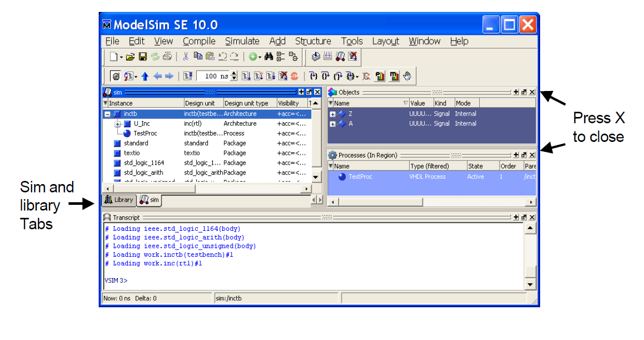Click the Break icon with red X
Screen dimensions: 644x340
point(353,56)
